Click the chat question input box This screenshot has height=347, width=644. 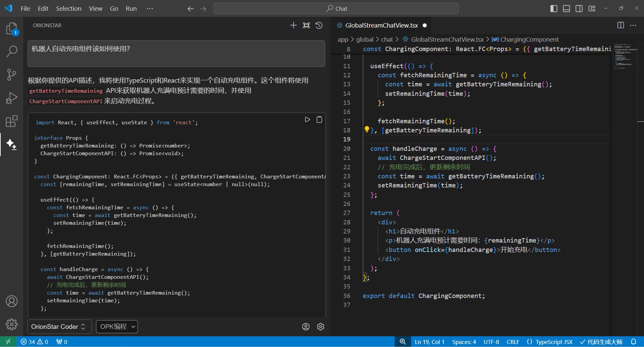coord(176,53)
